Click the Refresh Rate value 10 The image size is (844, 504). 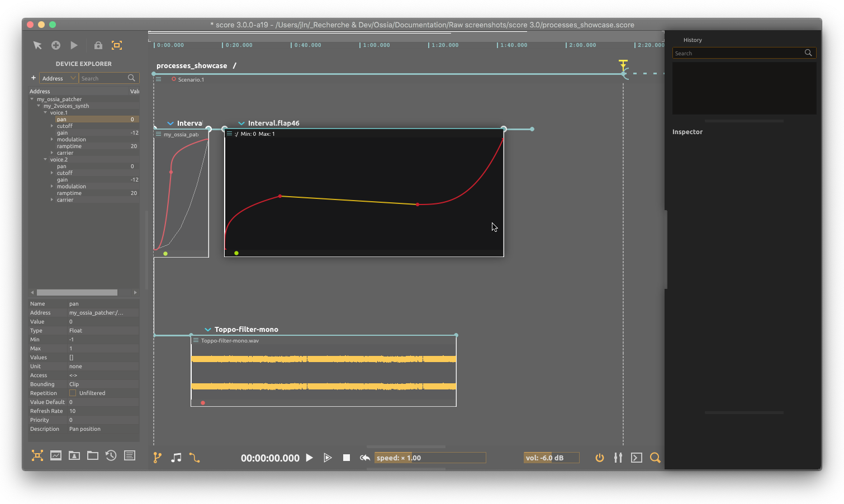(72, 411)
